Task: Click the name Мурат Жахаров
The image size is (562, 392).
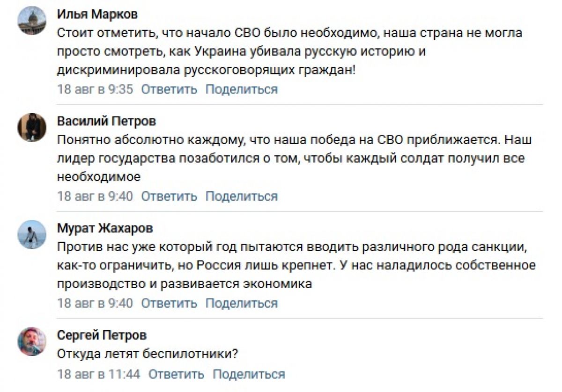Action: 104,228
